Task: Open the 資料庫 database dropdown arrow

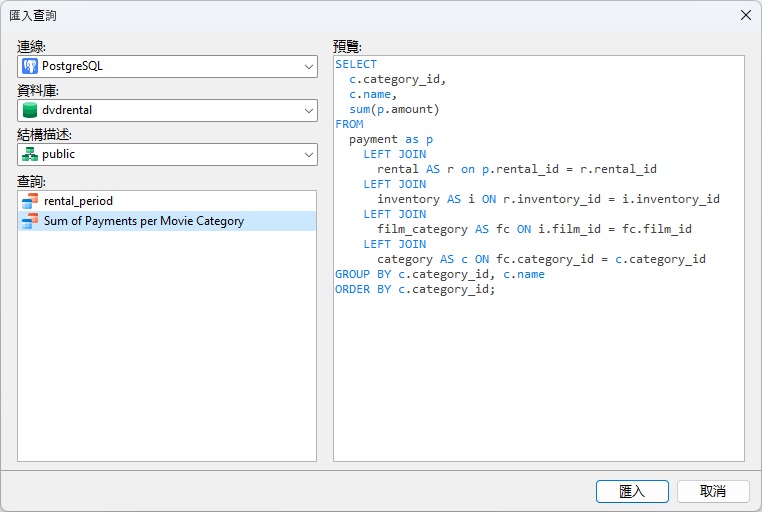Action: point(309,111)
